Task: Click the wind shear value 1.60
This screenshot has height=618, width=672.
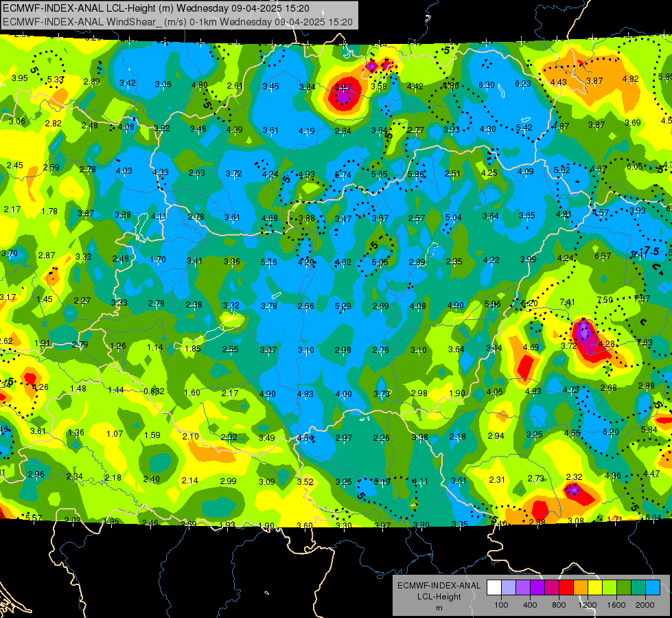Action: tap(192, 392)
